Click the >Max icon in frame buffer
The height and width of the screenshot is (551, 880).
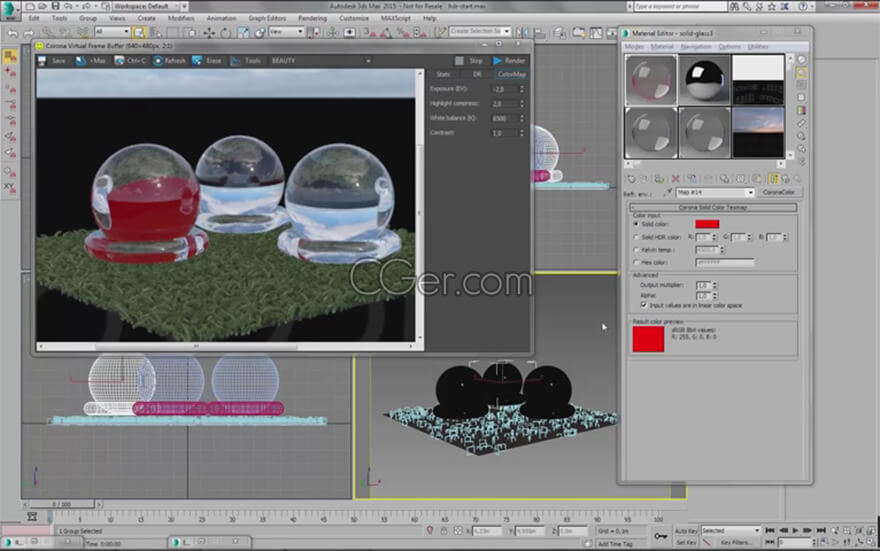tap(80, 61)
